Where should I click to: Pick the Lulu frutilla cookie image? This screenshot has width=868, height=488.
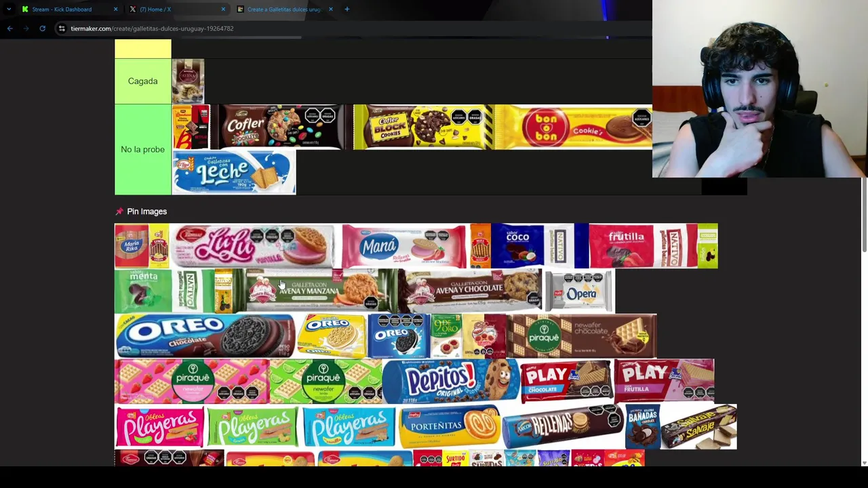(252, 246)
